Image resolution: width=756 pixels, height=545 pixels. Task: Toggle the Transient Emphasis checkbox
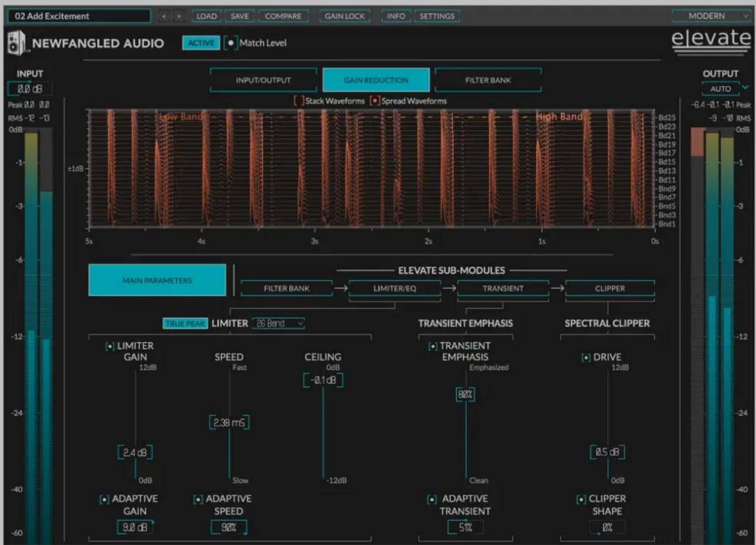pyautogui.click(x=433, y=346)
